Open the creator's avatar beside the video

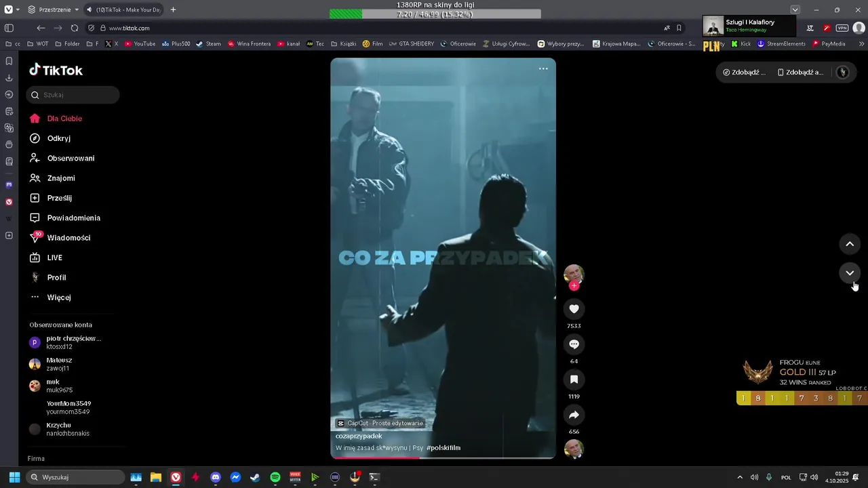point(574,274)
